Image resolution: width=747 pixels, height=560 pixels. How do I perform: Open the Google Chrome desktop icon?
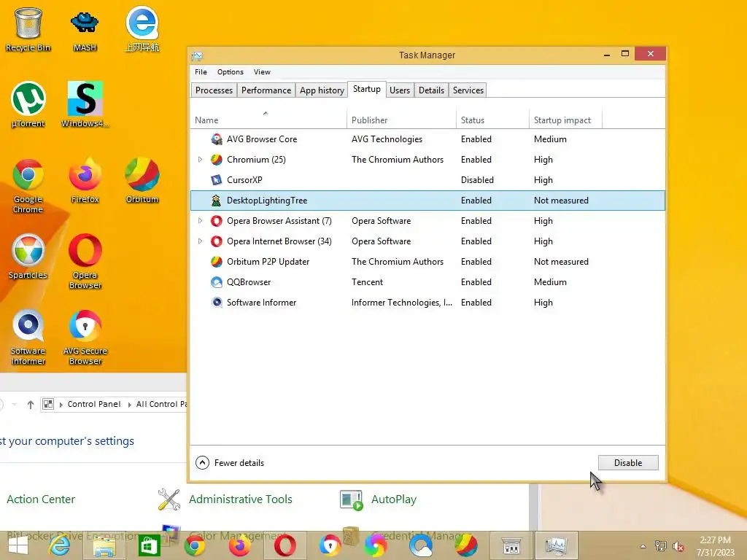(28, 186)
